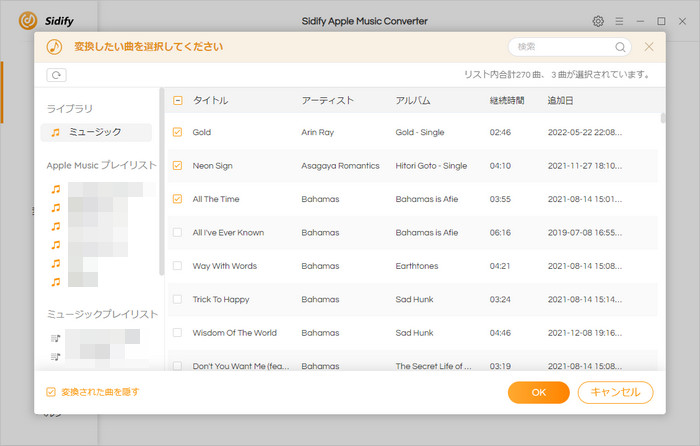This screenshot has height=446, width=700.
Task: Toggle the select-all header checkbox
Action: 178,100
